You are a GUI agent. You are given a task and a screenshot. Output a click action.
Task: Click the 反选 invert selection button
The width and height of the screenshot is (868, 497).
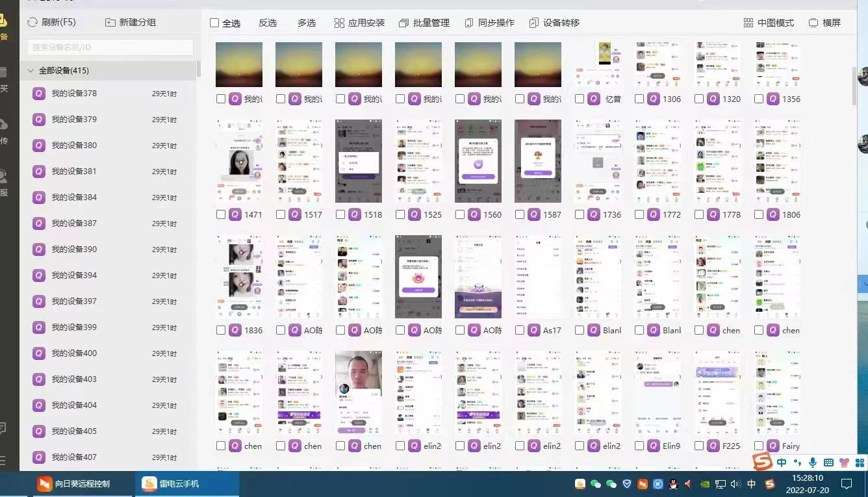pos(267,22)
